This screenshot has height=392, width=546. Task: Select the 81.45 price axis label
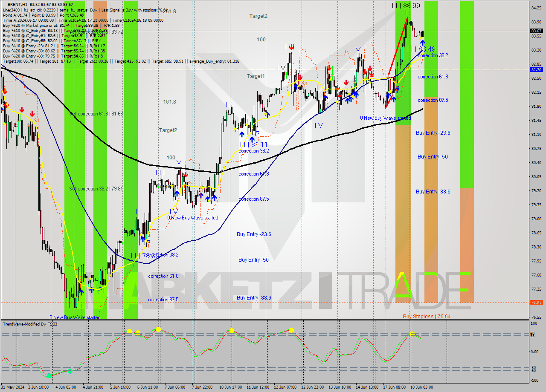(536, 120)
